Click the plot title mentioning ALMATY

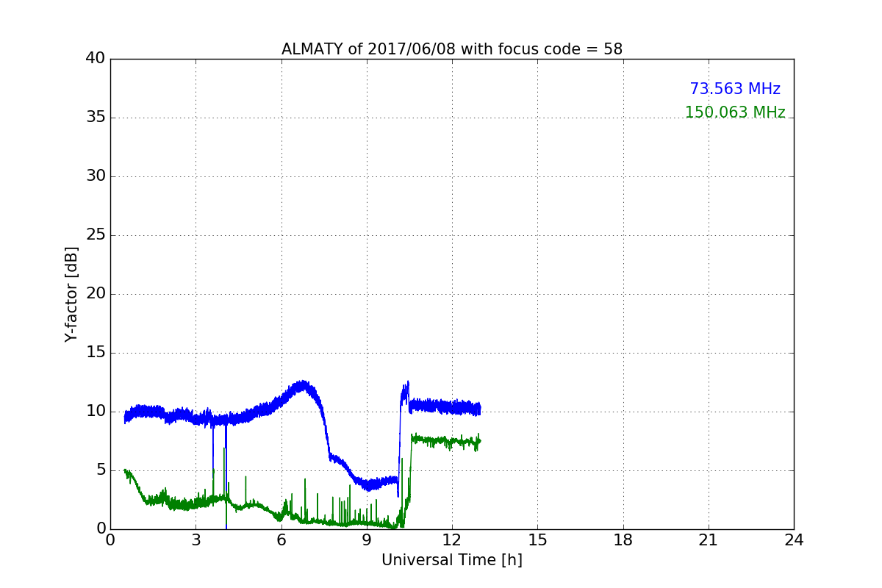click(x=452, y=49)
